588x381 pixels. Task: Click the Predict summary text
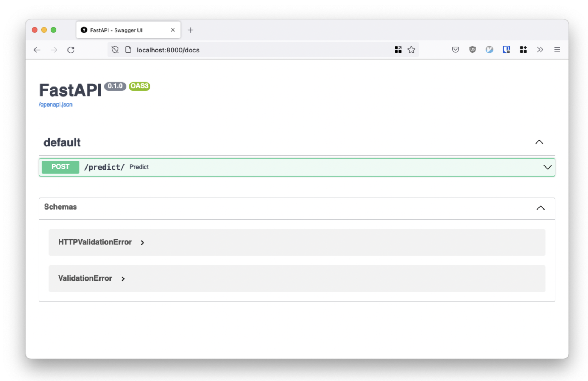click(139, 167)
